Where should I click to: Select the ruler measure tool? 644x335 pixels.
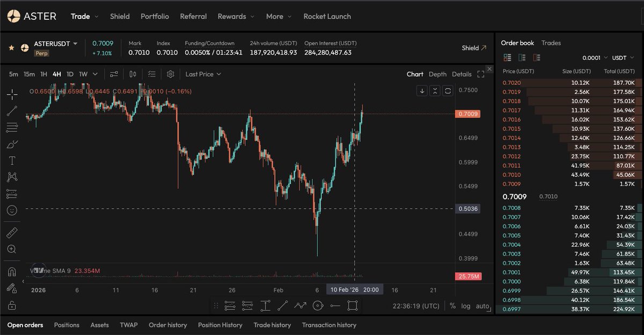click(12, 232)
